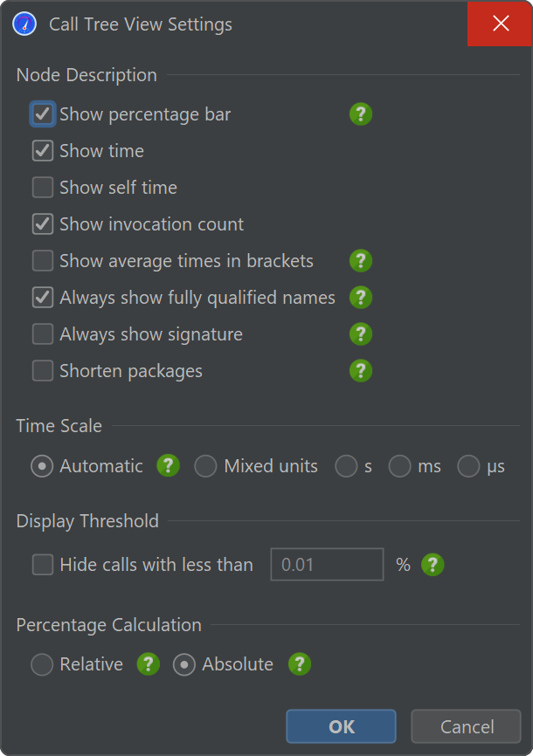The width and height of the screenshot is (533, 756).
Task: Open help for fully qualified names option
Action: (361, 298)
